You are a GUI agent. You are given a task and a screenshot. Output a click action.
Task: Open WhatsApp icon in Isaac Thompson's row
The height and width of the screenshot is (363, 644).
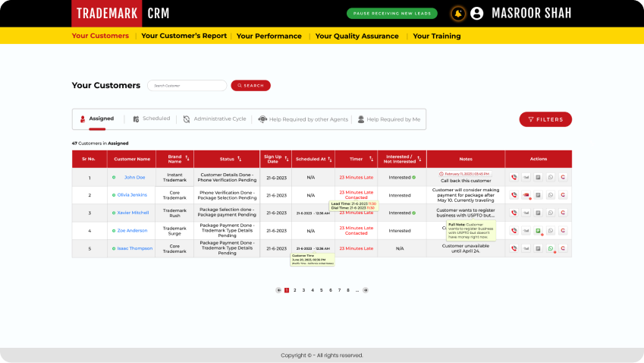(551, 248)
